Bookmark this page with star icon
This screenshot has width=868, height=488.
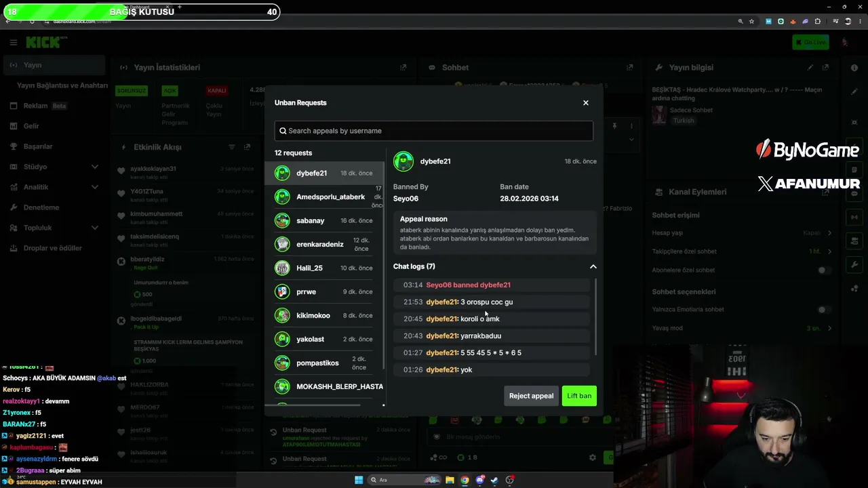[751, 21]
